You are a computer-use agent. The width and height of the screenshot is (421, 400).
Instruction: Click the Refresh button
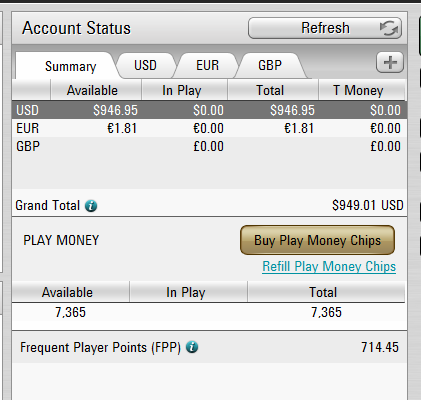(x=325, y=28)
